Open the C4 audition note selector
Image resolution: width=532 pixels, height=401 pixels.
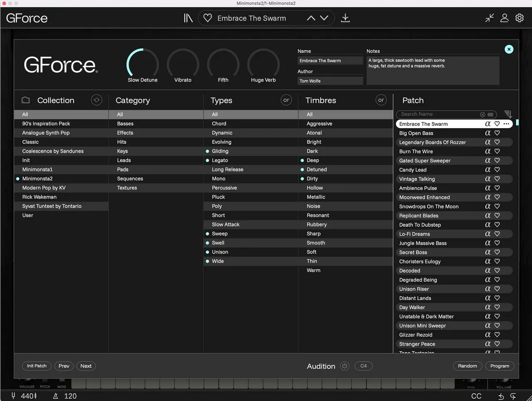(364, 366)
